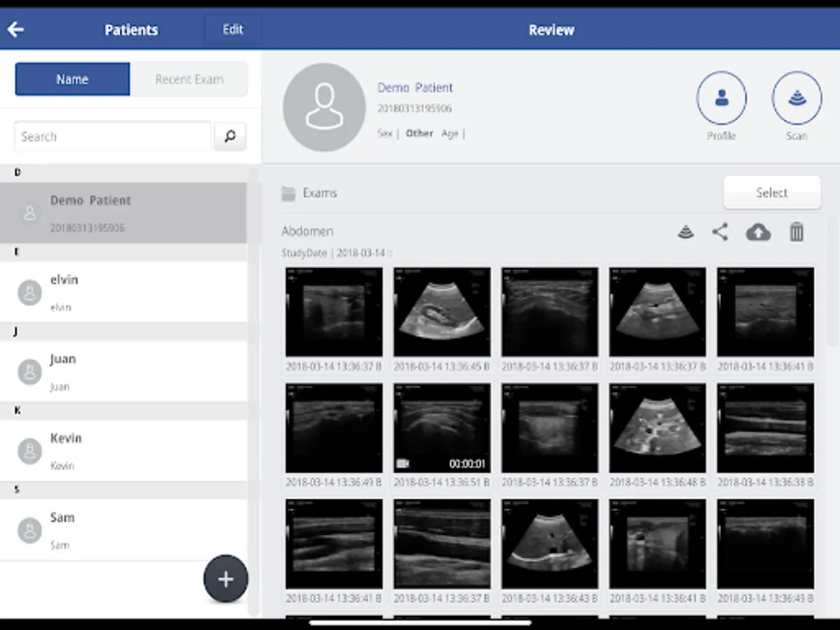Select patient Sam in the list
This screenshot has width=840, height=630.
point(123,529)
